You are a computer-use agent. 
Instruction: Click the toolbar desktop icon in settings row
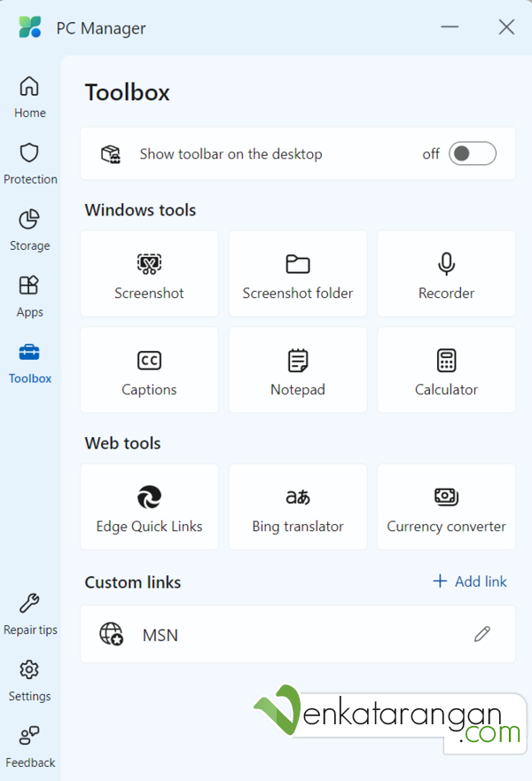111,154
